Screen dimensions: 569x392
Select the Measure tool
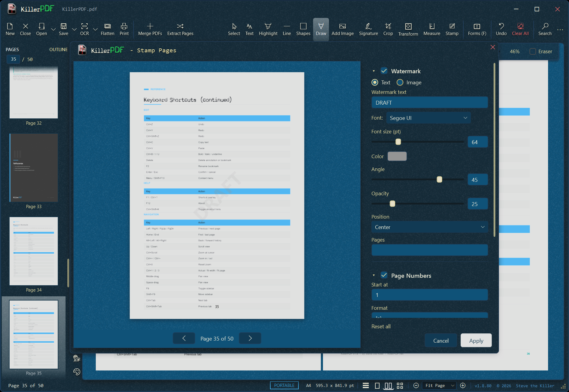(432, 29)
